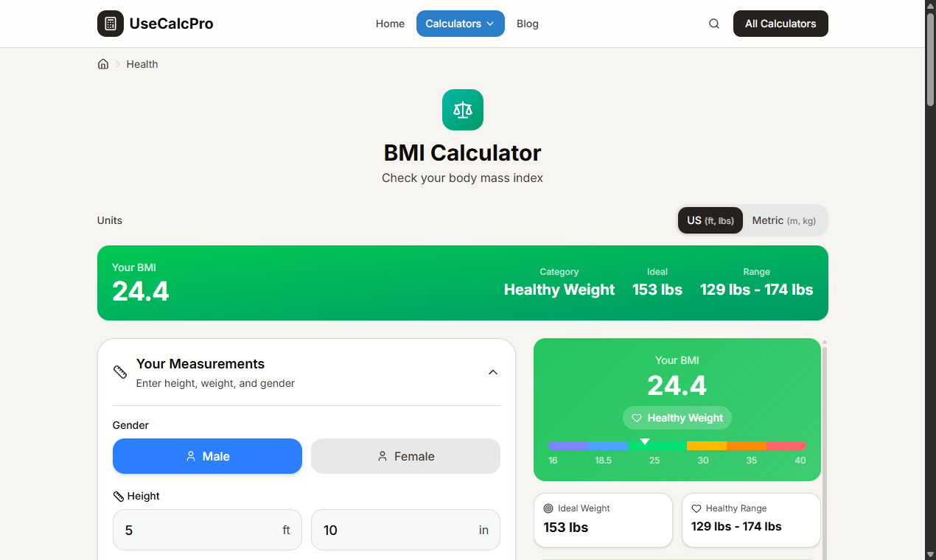Click the All Calculators button
Viewport: 936px width, 560px height.
(780, 24)
